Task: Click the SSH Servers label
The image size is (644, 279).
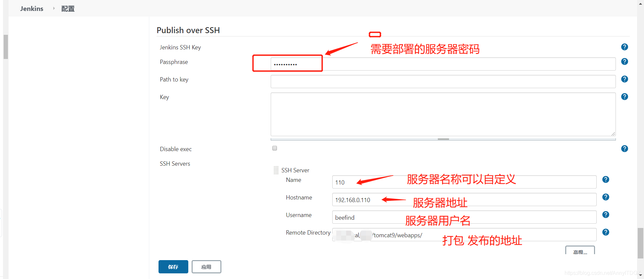Action: pos(175,164)
